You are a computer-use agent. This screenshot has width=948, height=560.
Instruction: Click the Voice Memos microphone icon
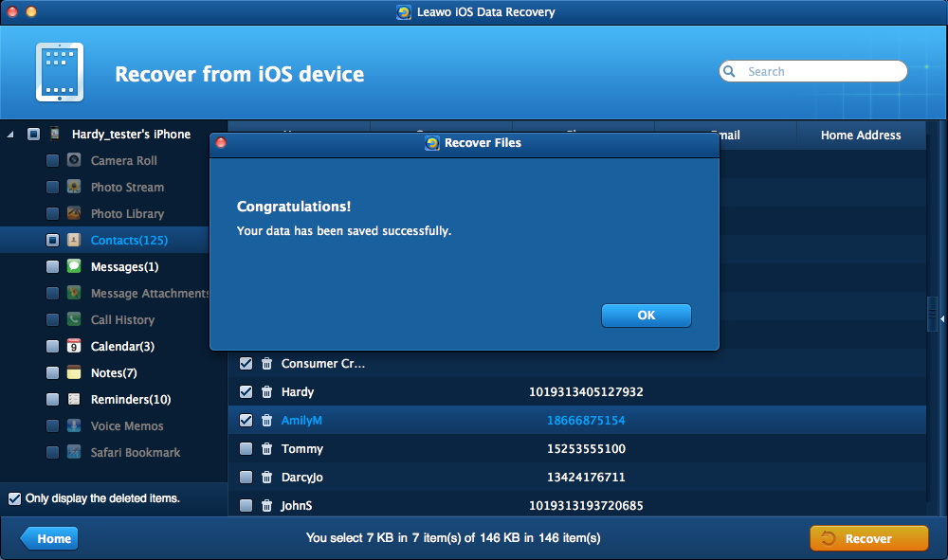(74, 425)
